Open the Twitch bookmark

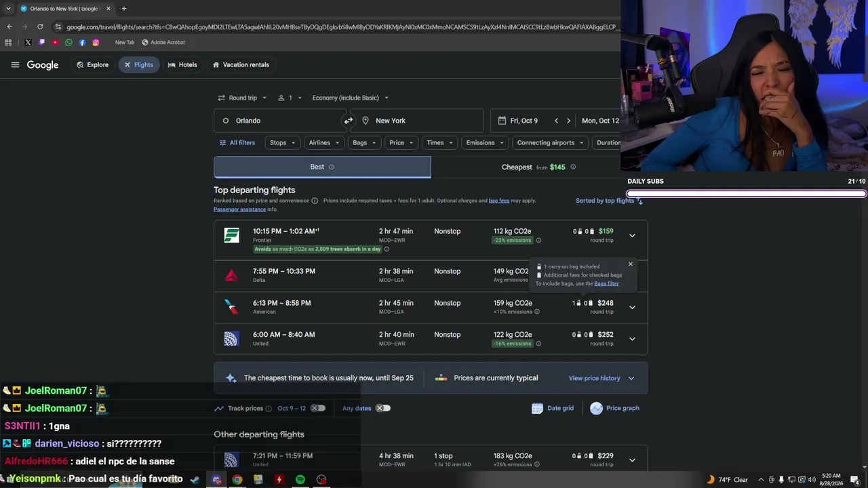(41, 42)
